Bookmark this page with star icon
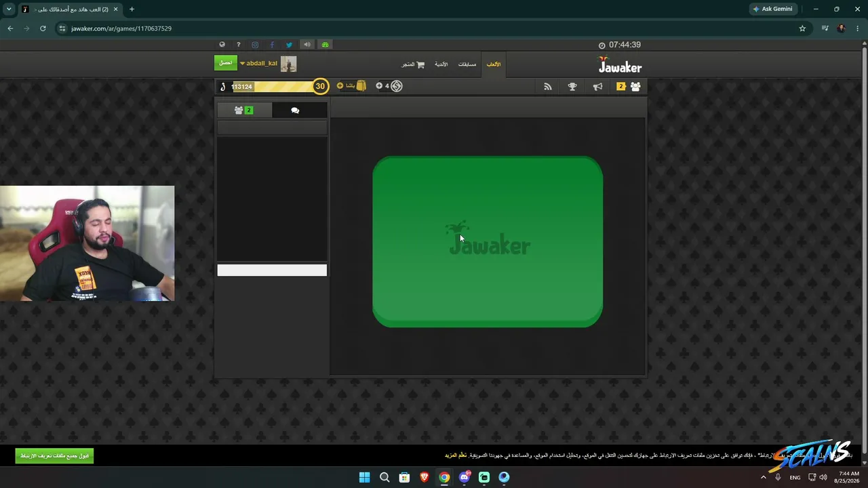This screenshot has width=868, height=488. [802, 28]
